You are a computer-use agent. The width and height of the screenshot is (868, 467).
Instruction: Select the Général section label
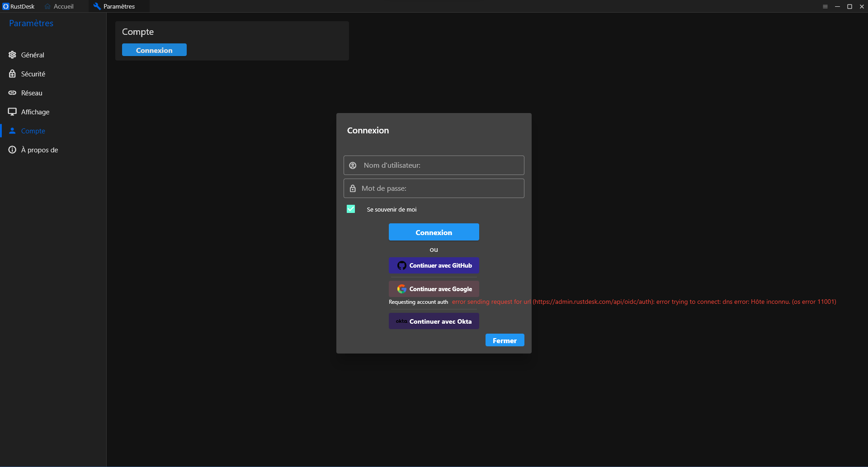click(x=33, y=55)
